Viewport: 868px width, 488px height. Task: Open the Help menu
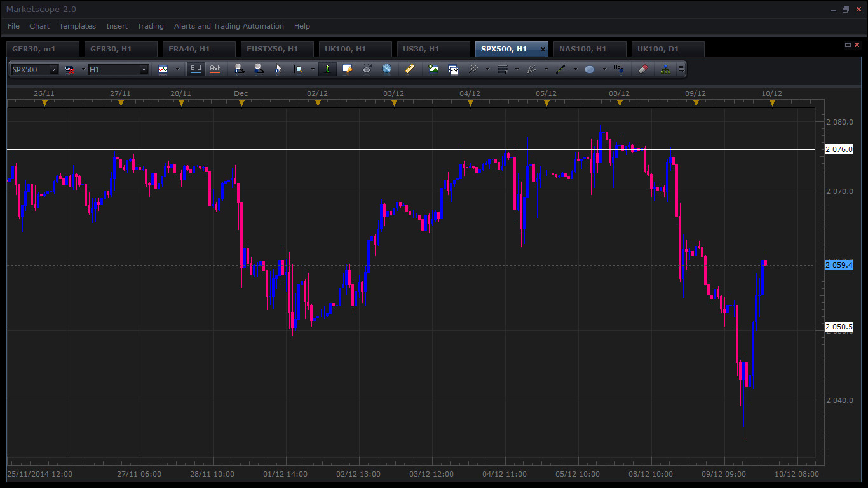pyautogui.click(x=302, y=26)
